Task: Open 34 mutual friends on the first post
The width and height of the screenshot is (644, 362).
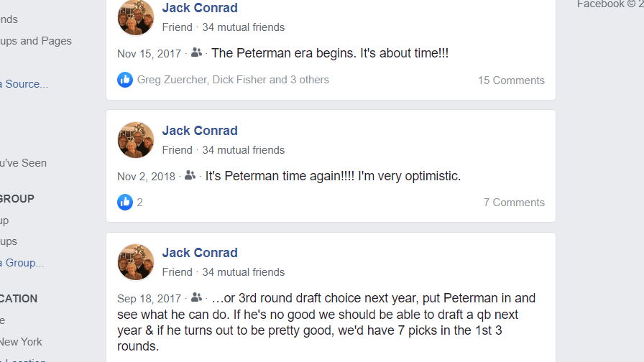Action: point(243,27)
